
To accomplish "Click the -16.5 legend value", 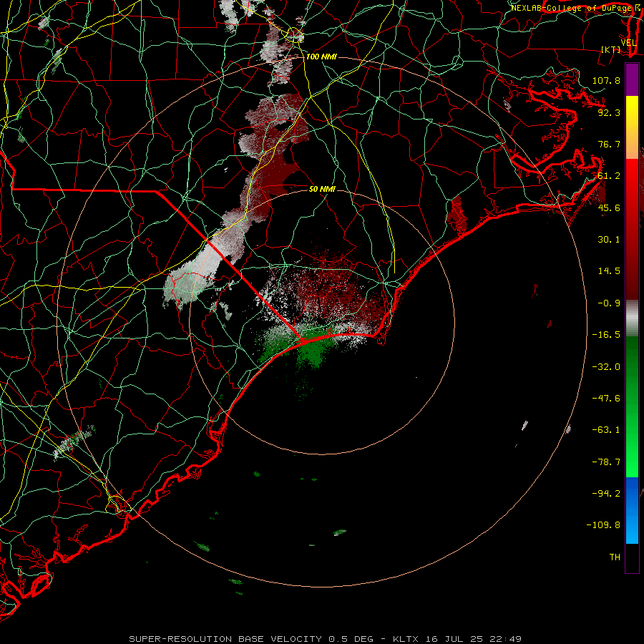I will pos(606,335).
